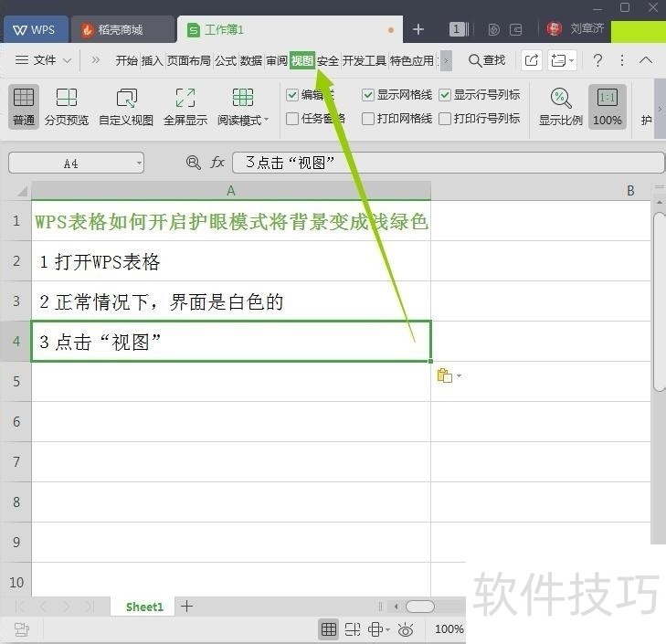The height and width of the screenshot is (644, 666).
Task: Click the search magnifier beside fx
Action: [194, 163]
